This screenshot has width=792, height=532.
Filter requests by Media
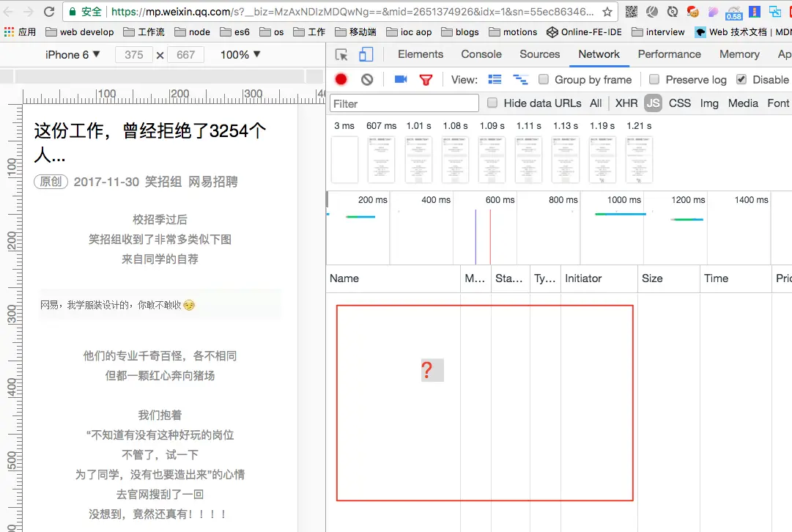pyautogui.click(x=743, y=103)
